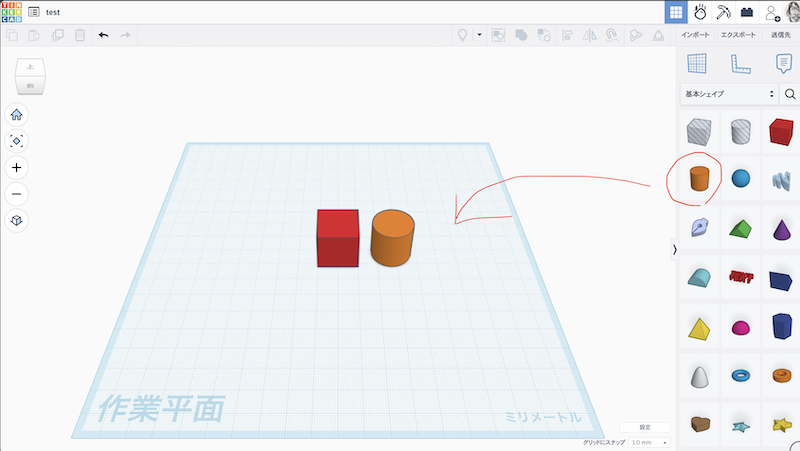Screen dimensions: 800x451
Task: Click the エクスポート button
Action: click(x=740, y=35)
